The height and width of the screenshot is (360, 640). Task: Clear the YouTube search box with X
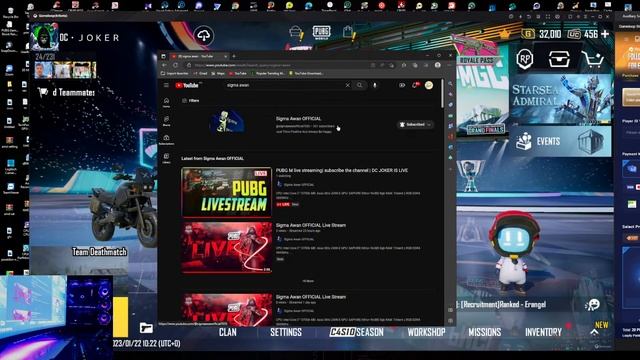point(347,85)
